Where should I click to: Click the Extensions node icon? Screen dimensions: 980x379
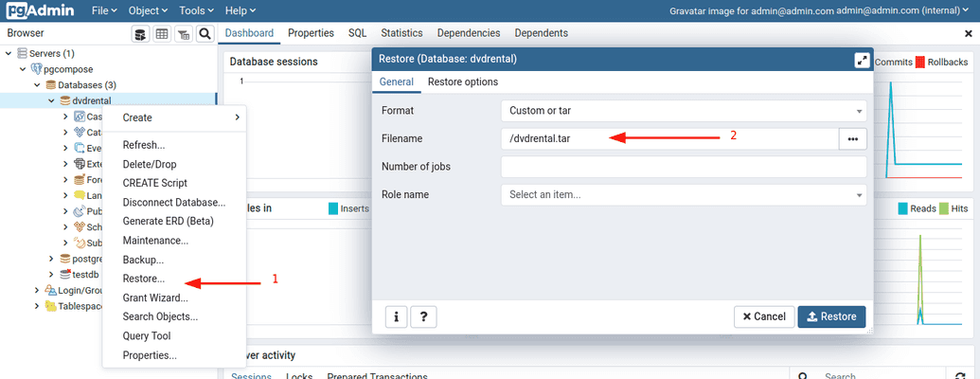click(x=79, y=164)
